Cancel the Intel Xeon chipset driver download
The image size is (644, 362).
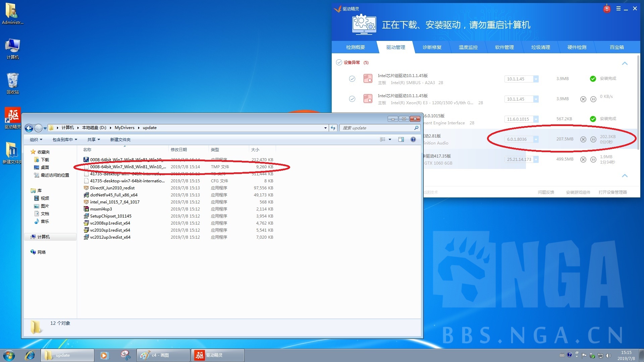[583, 99]
